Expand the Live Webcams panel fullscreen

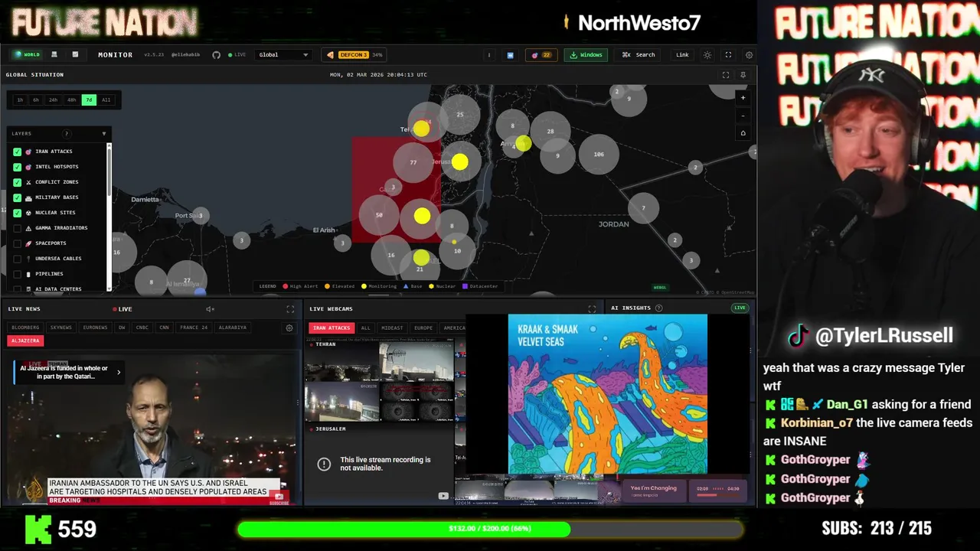click(592, 309)
